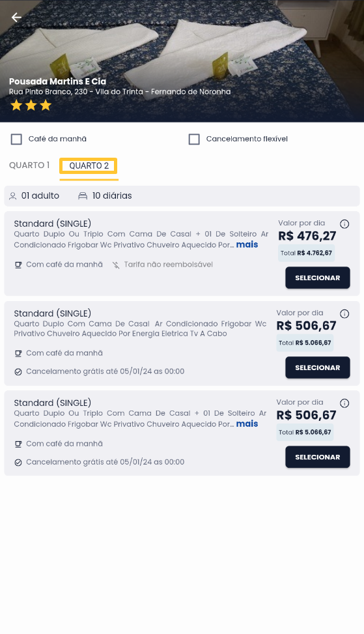Tap the person icon beside 01 adulto

coord(13,196)
